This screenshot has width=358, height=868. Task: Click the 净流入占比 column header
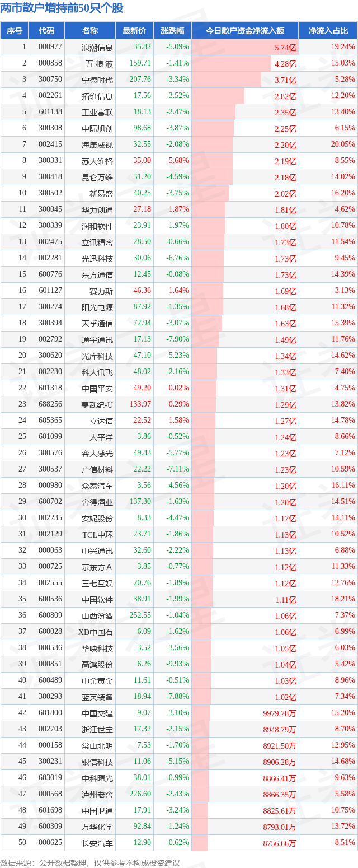tap(328, 31)
